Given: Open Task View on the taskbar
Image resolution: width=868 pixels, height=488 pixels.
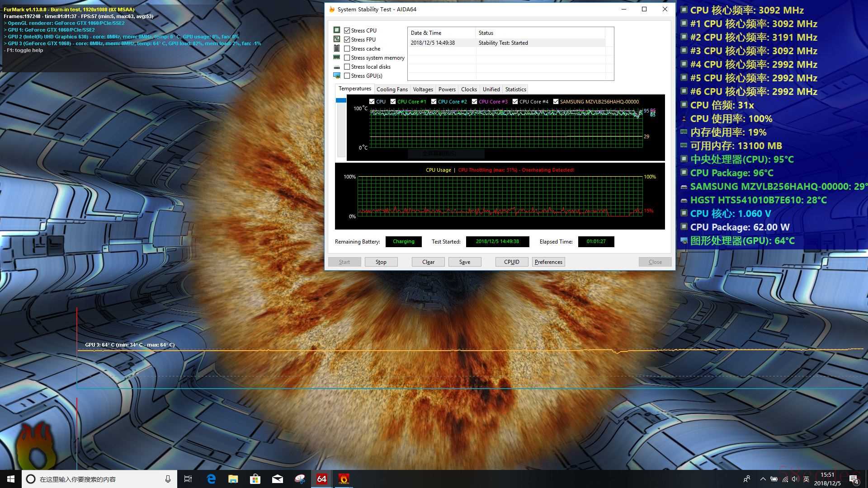Looking at the screenshot, I should (x=188, y=479).
